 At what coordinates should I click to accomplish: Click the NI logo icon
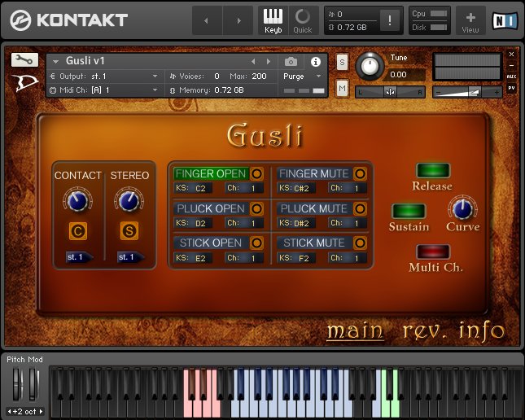505,21
